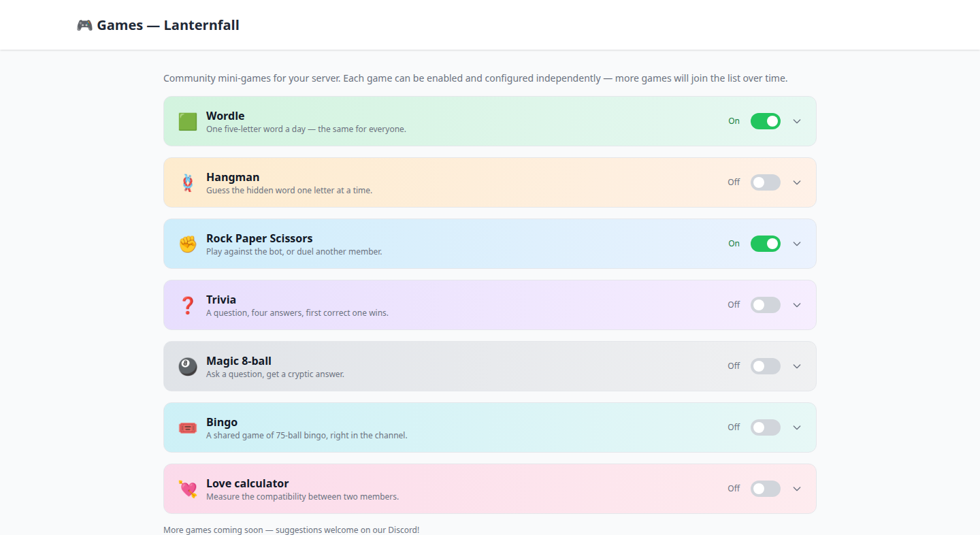Expand the Trivia configuration chevron
The image size is (980, 535).
click(797, 305)
